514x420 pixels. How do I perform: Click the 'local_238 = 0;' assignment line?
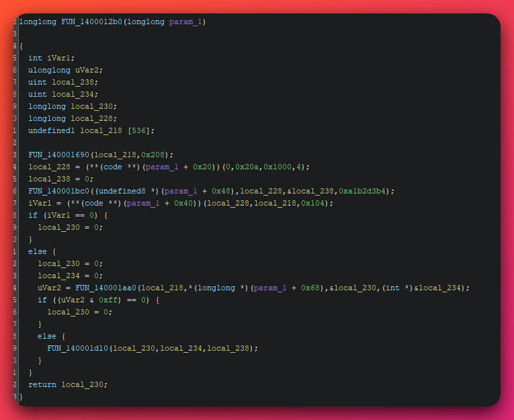60,179
